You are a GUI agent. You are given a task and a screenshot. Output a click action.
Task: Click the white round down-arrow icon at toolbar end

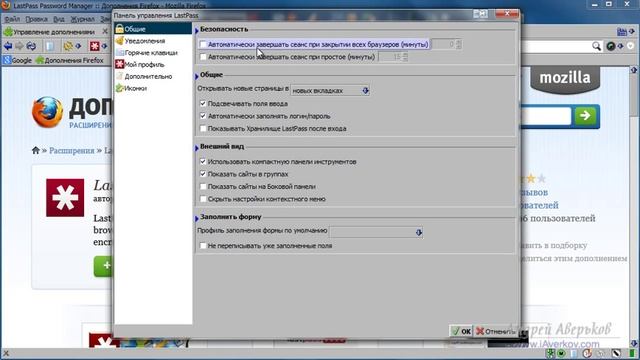click(631, 46)
